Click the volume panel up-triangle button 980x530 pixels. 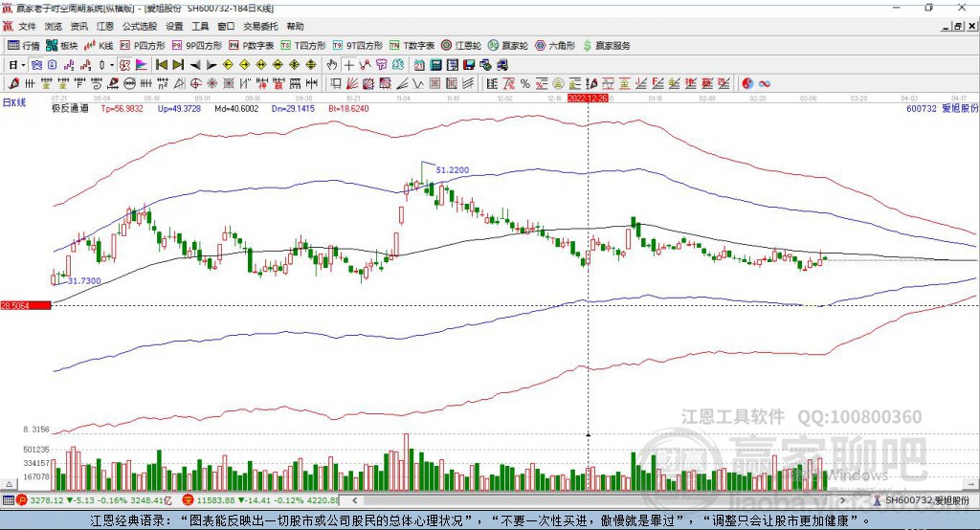pyautogui.click(x=9, y=484)
